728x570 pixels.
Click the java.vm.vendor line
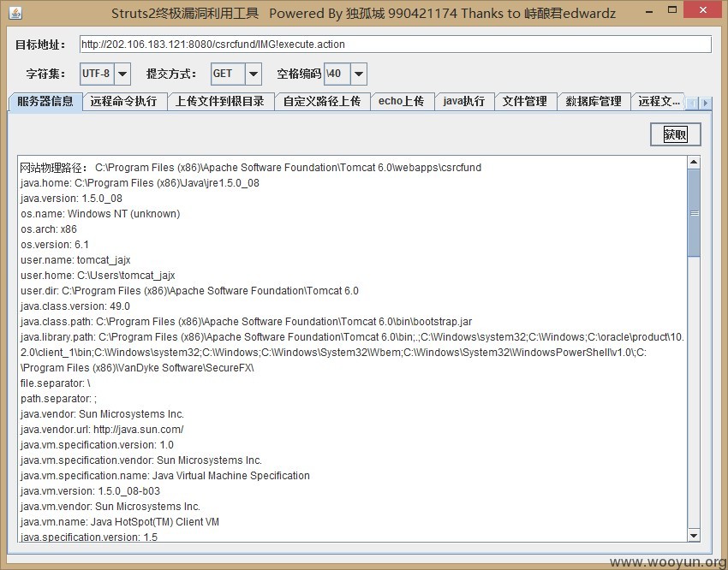pyautogui.click(x=110, y=507)
